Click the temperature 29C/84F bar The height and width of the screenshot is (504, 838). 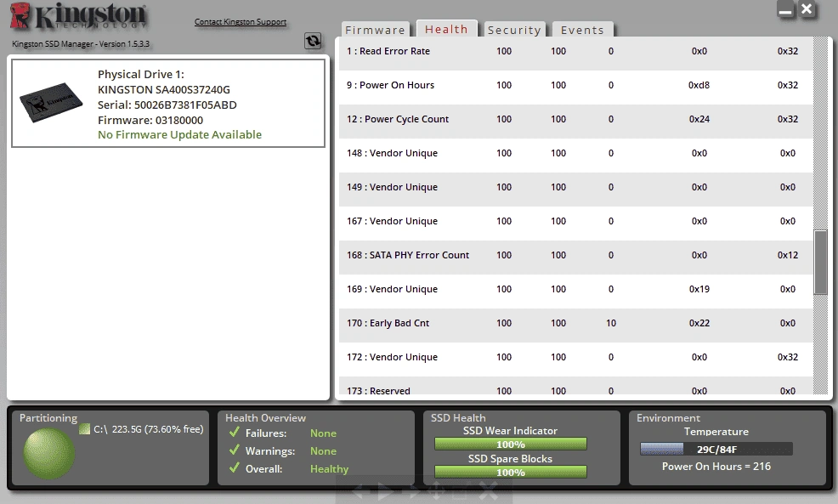pyautogui.click(x=716, y=449)
